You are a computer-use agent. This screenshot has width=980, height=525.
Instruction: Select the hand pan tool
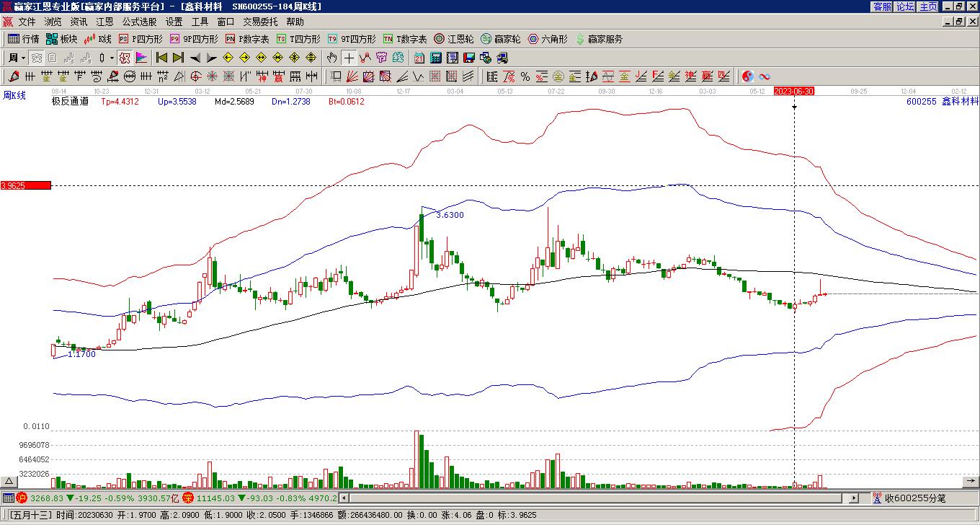click(331, 58)
